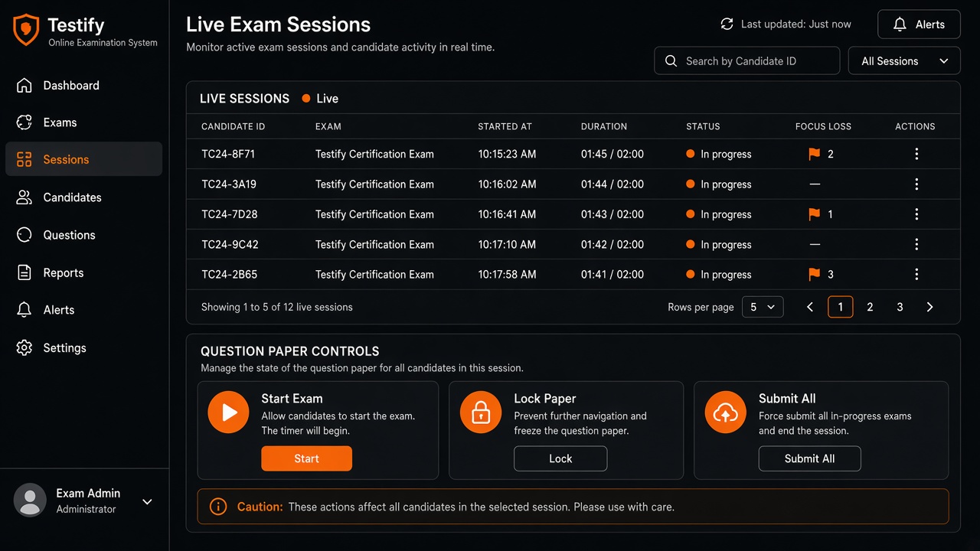Click the STATUS column header
The image size is (980, 551).
click(703, 126)
